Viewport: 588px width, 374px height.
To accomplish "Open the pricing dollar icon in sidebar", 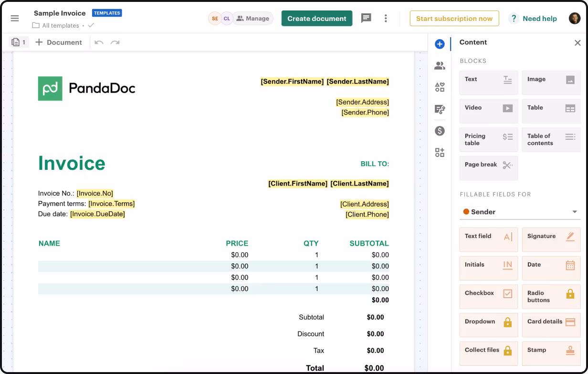I will [440, 131].
